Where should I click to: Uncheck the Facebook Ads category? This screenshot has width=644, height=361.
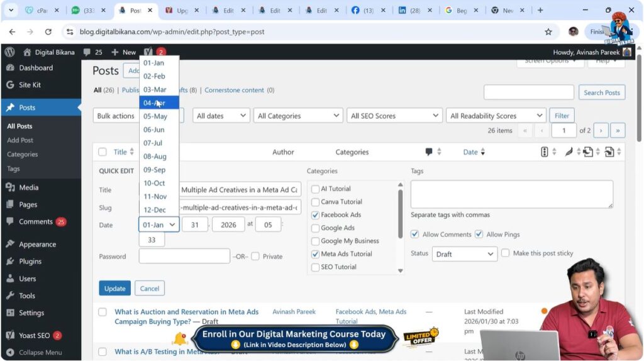[316, 215]
